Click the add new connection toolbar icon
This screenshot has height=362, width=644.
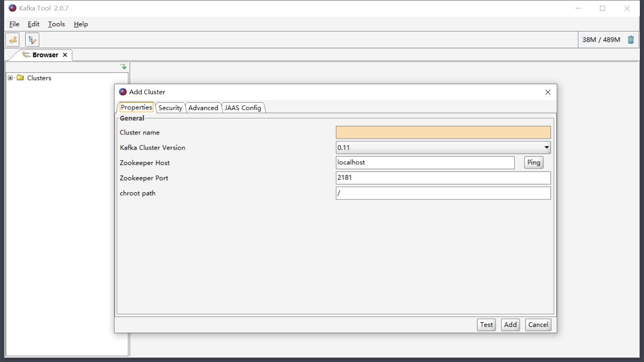pos(13,40)
